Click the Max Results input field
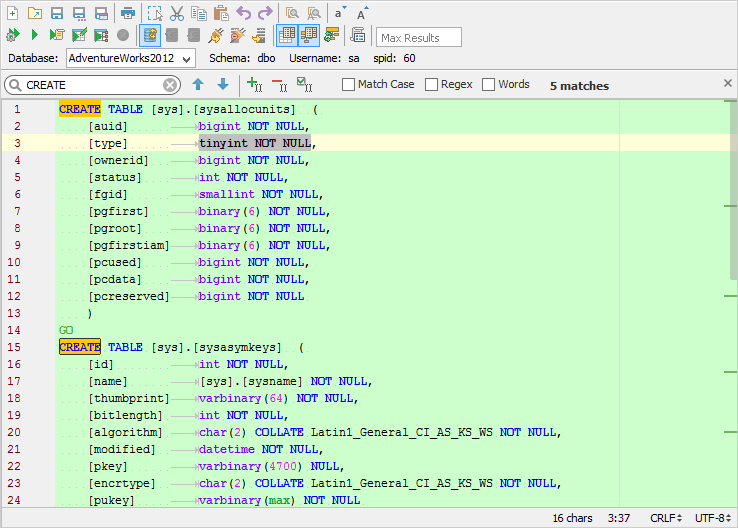Screen dimensions: 738x528 419,38
